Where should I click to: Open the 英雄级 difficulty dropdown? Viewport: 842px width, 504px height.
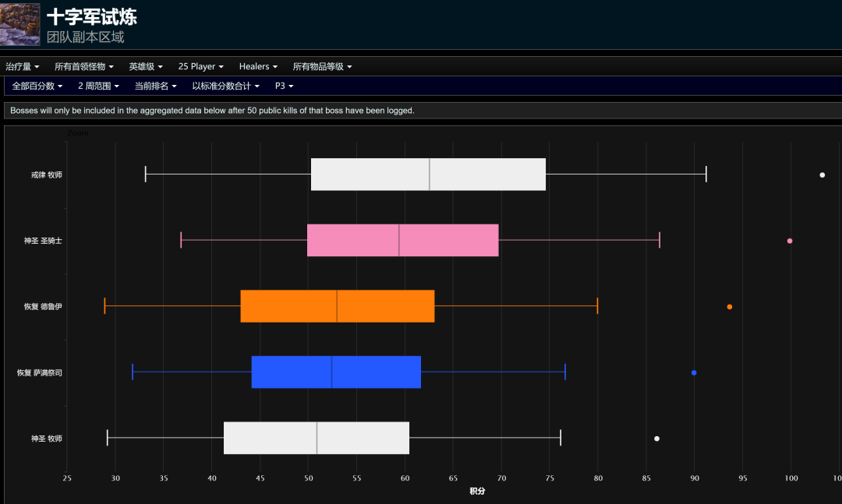tap(146, 66)
